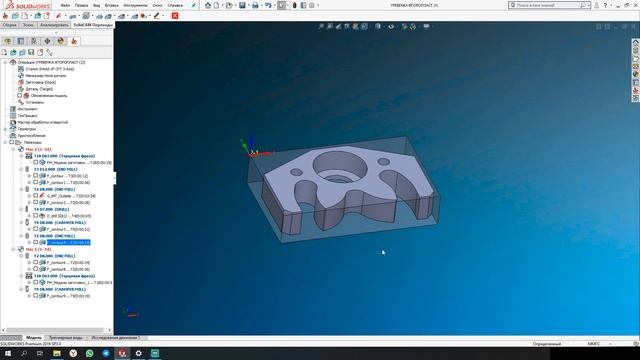The image size is (640, 360).
Task: Click the Undo arrow icon
Action: tap(268, 5)
